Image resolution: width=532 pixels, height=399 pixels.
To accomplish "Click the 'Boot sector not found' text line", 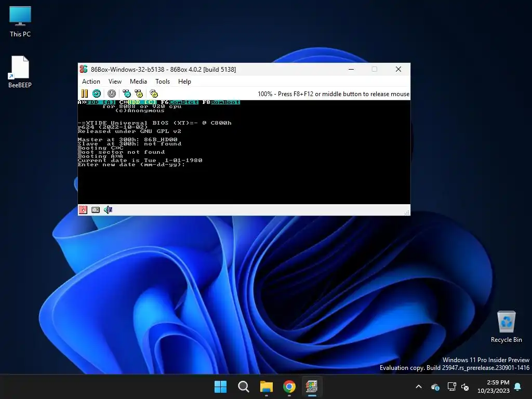I will (x=121, y=152).
